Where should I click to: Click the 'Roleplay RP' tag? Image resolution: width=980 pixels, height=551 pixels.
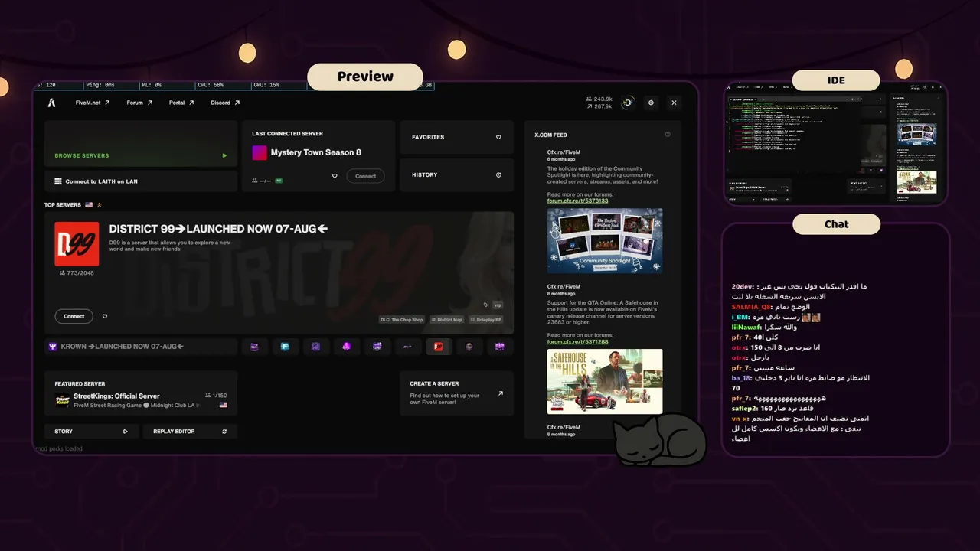click(x=486, y=320)
